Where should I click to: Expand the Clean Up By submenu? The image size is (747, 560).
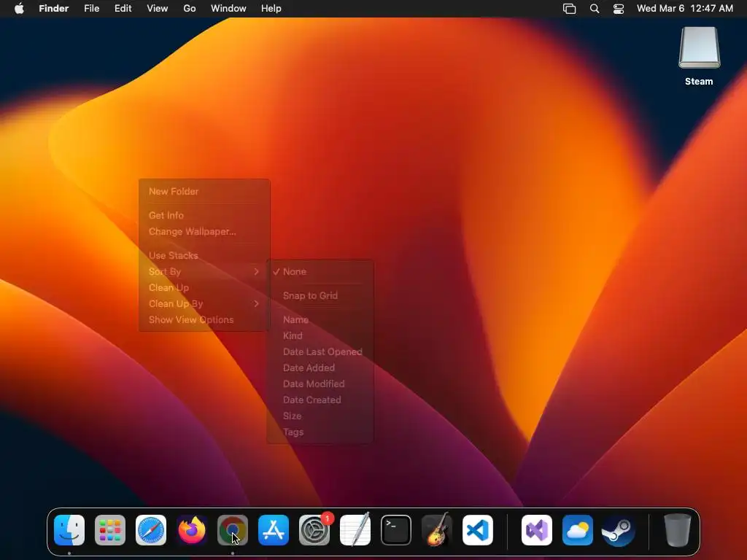coord(204,304)
